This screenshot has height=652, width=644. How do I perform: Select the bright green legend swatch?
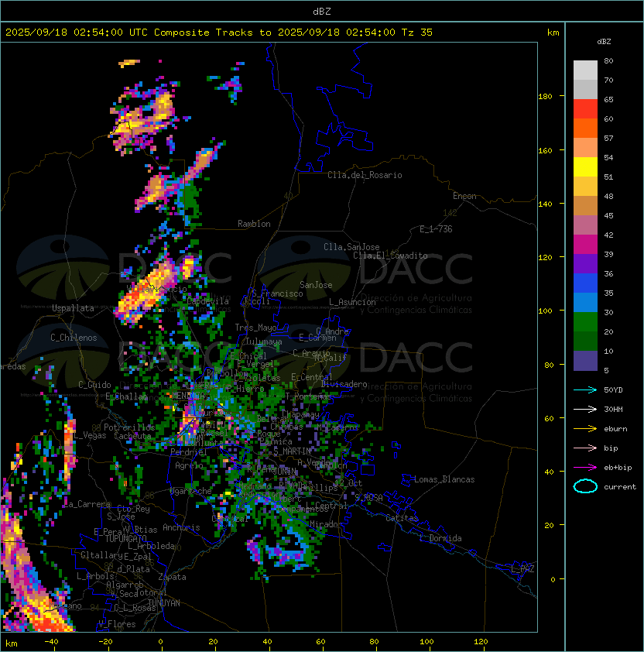(x=585, y=322)
